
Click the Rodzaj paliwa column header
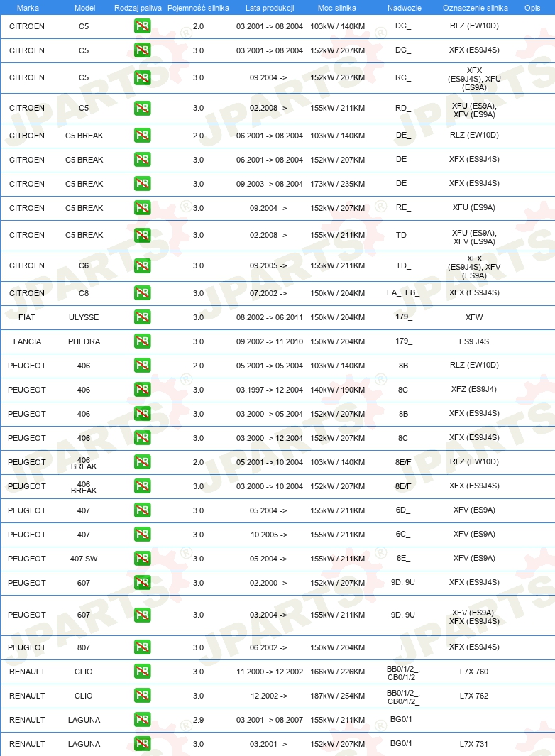[138, 8]
